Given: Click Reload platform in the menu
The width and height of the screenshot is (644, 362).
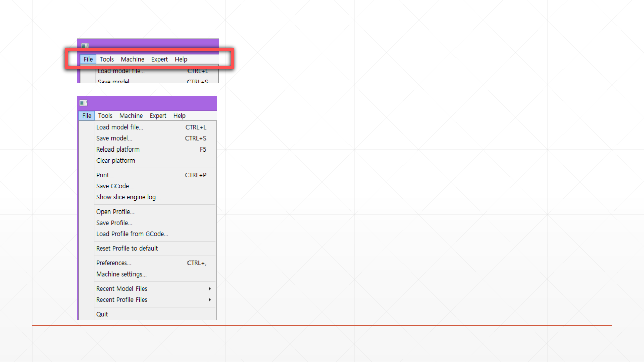Looking at the screenshot, I should click(118, 149).
